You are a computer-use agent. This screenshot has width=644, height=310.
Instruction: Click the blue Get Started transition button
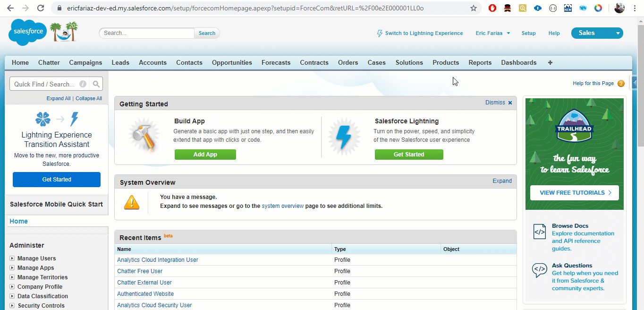(x=57, y=180)
